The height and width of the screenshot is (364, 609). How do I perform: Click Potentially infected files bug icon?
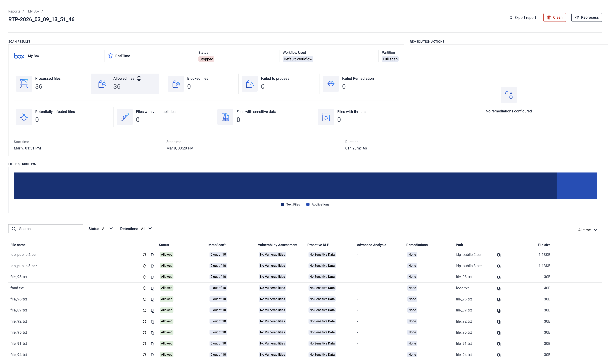pyautogui.click(x=24, y=117)
